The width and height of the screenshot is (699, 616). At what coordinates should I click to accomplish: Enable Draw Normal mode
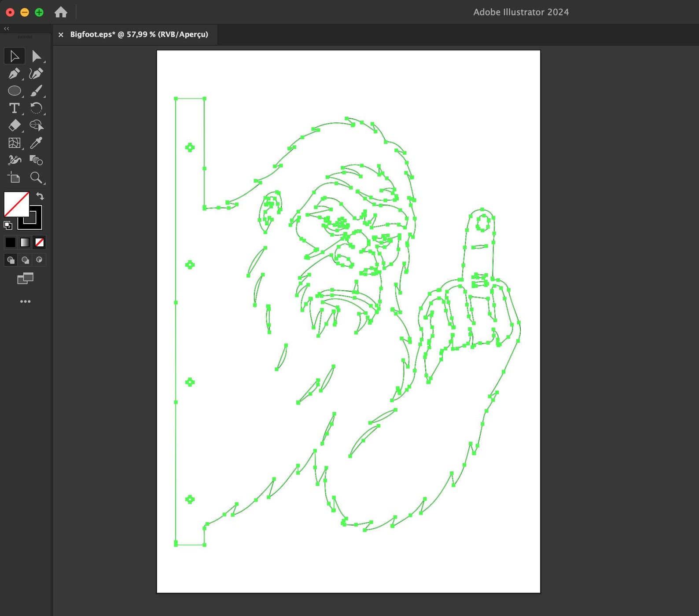click(11, 260)
